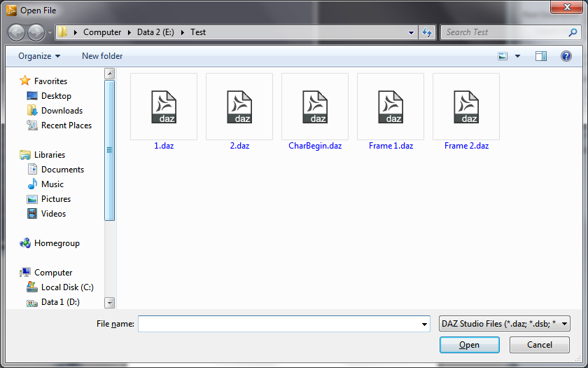The width and height of the screenshot is (588, 368).
Task: Open the Documents library
Action: point(62,170)
